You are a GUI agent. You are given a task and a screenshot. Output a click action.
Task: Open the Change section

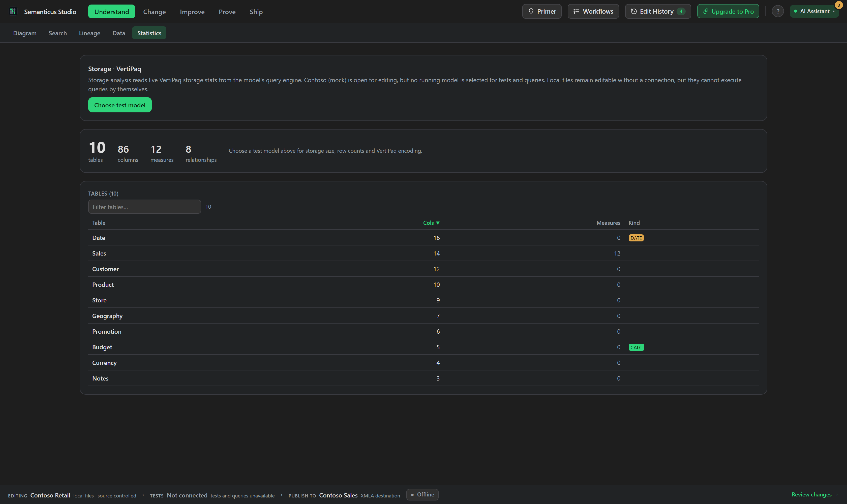click(x=154, y=12)
